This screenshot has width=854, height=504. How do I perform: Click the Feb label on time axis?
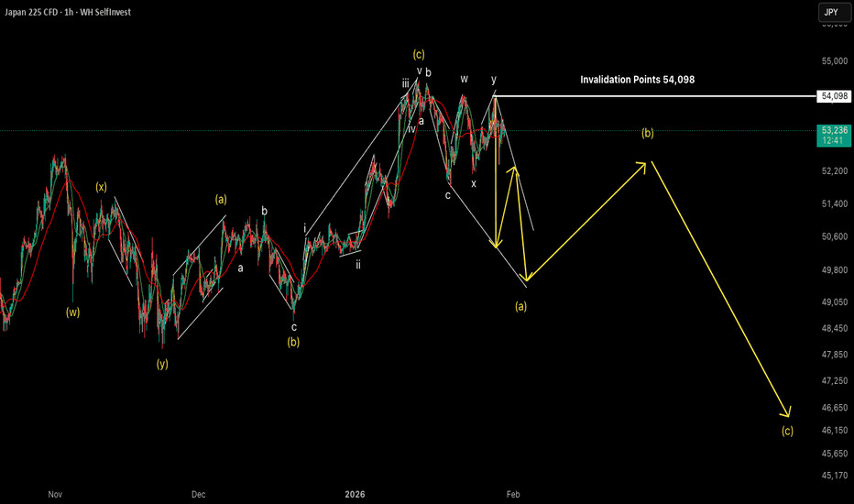click(x=513, y=494)
